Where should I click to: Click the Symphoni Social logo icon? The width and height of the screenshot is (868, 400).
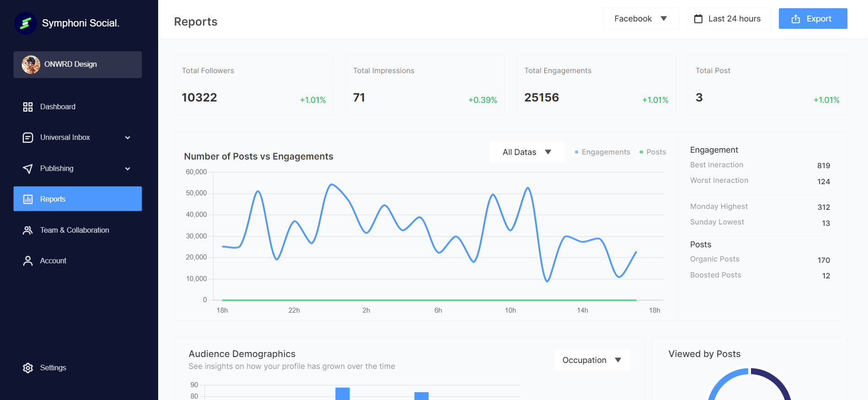26,23
